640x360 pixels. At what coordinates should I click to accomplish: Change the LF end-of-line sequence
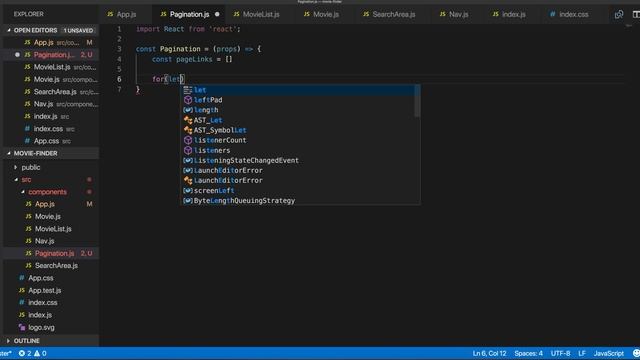pyautogui.click(x=582, y=353)
